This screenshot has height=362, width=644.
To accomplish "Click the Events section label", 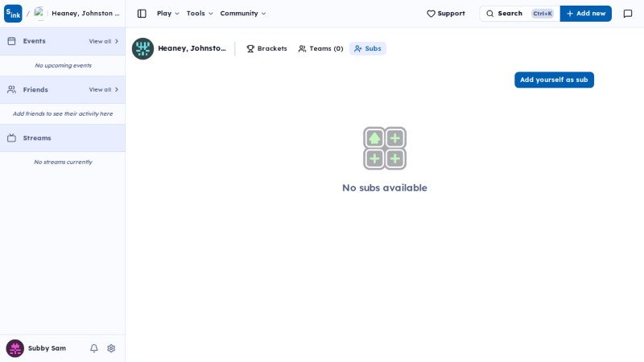I will tap(34, 41).
